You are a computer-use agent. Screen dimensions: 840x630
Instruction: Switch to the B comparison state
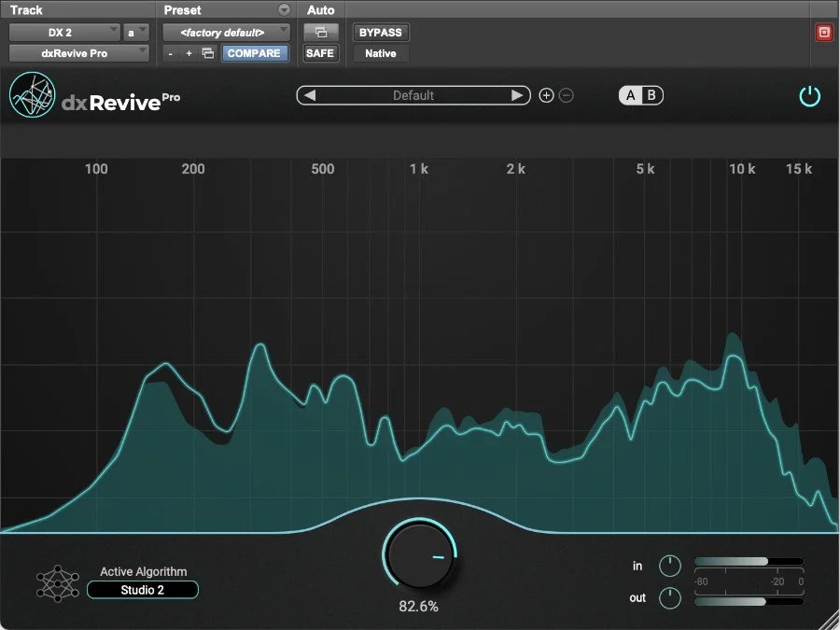[x=652, y=94]
